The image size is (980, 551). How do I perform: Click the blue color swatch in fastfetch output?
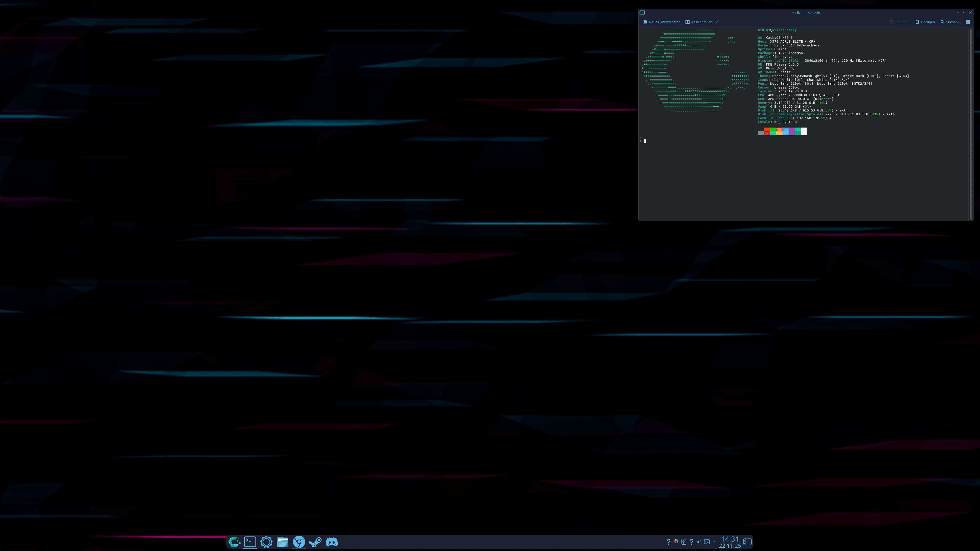point(786,131)
